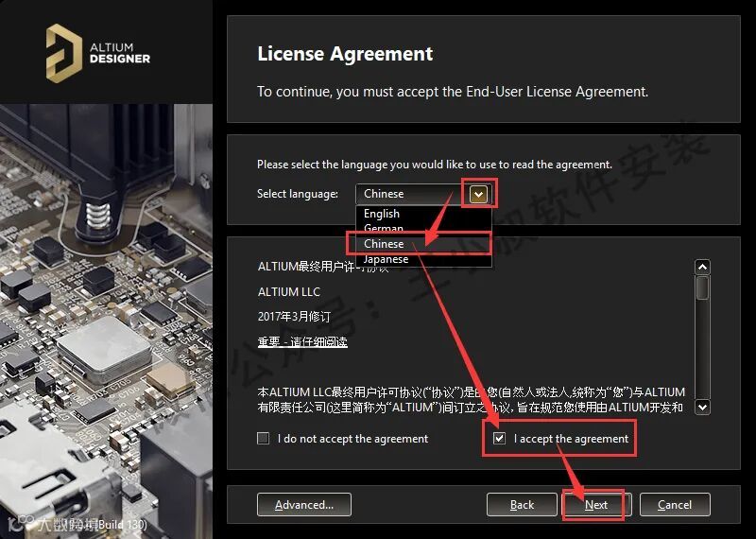Cancel the installation with Cancel button
Image resolution: width=756 pixels, height=539 pixels.
675,505
